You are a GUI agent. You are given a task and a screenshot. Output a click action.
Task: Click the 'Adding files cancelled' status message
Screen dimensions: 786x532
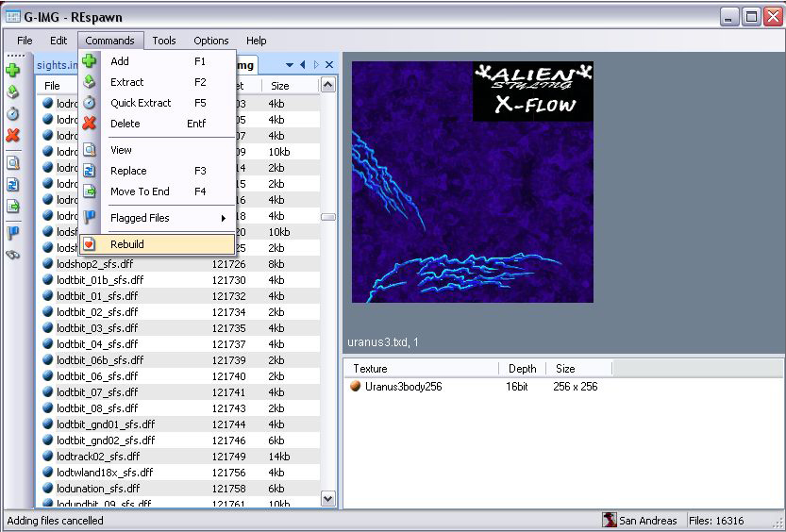(55, 521)
